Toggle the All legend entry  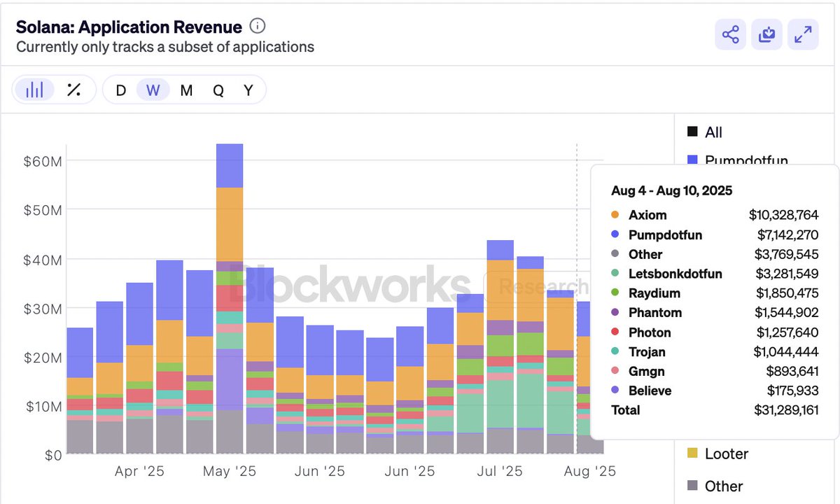[705, 132]
